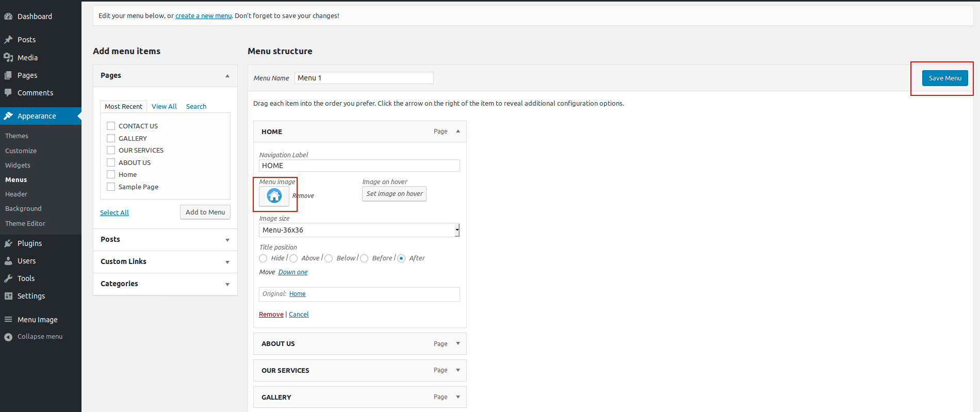Check the GALLERY page checkbox
Image resolution: width=980 pixels, height=412 pixels.
pyautogui.click(x=111, y=138)
